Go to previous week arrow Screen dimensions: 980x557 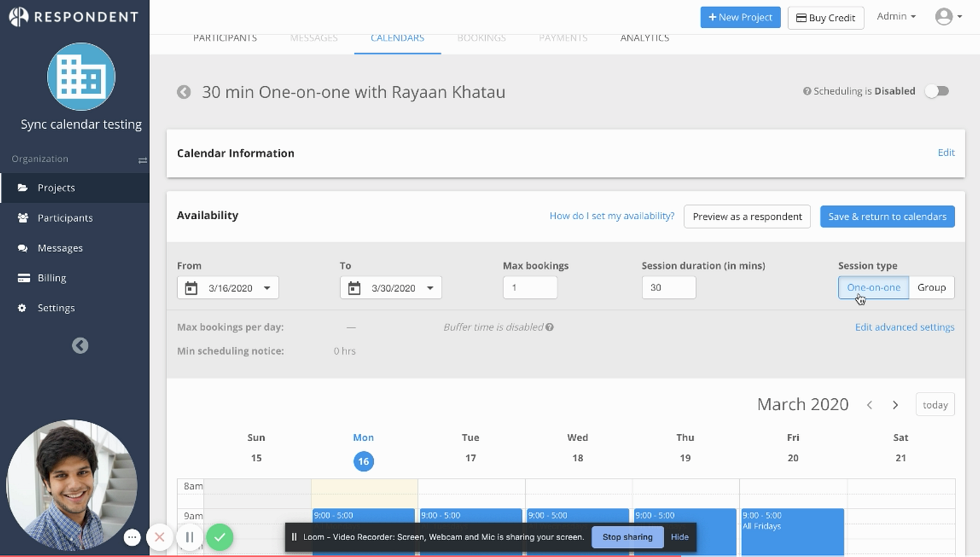point(869,405)
